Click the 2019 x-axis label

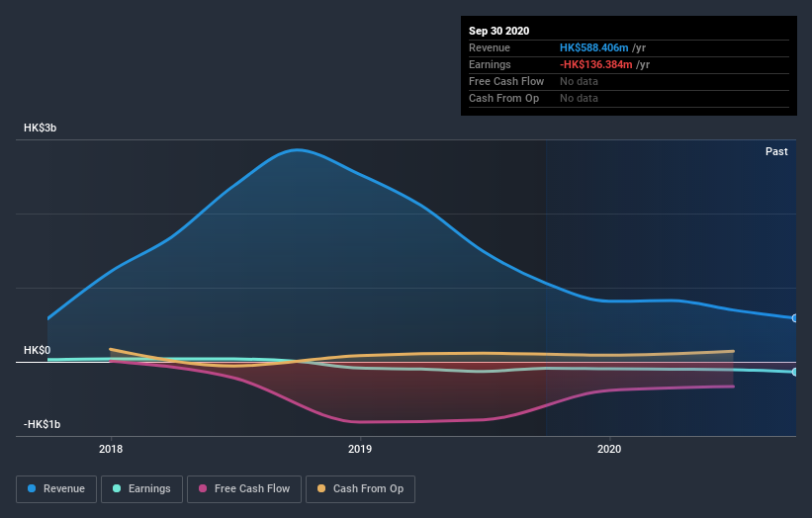point(360,449)
